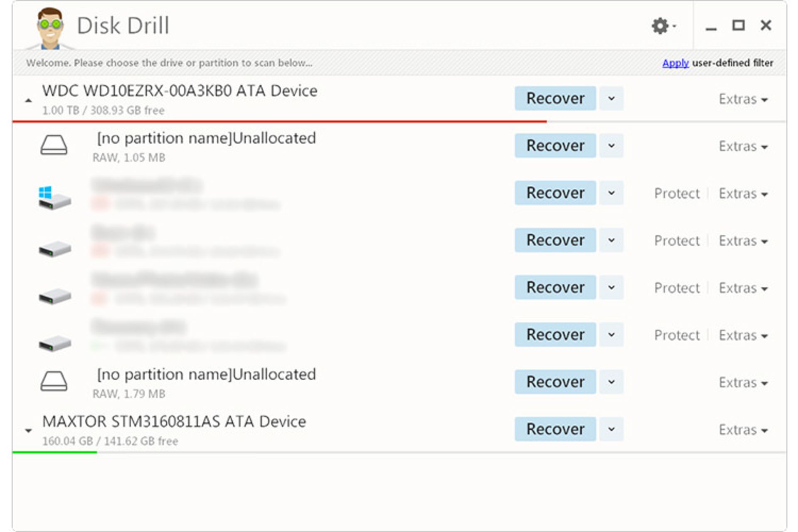Select WDC WD10EZRX-00A3KB0 ATA Device name
Viewport: 798px width, 532px height.
tap(180, 91)
